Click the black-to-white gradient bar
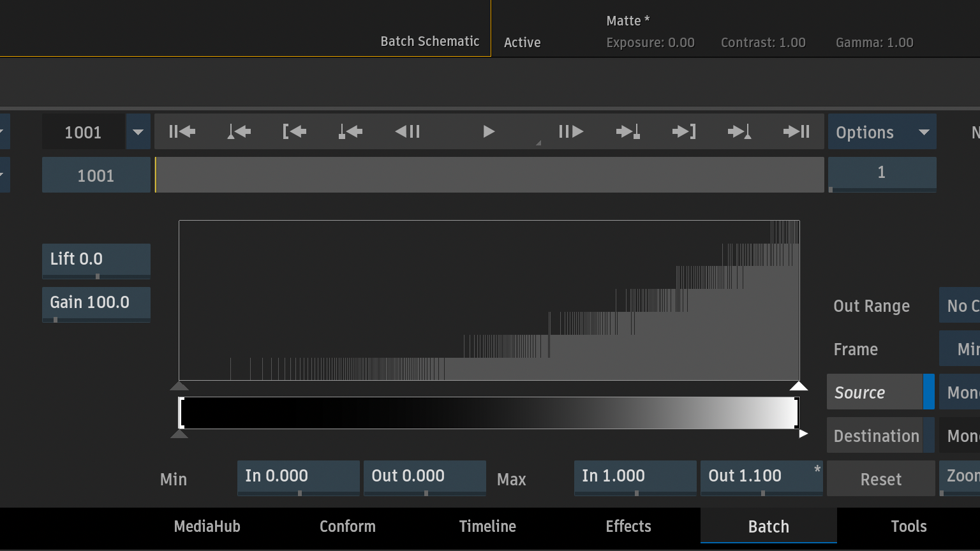The image size is (980, 551). 489,413
